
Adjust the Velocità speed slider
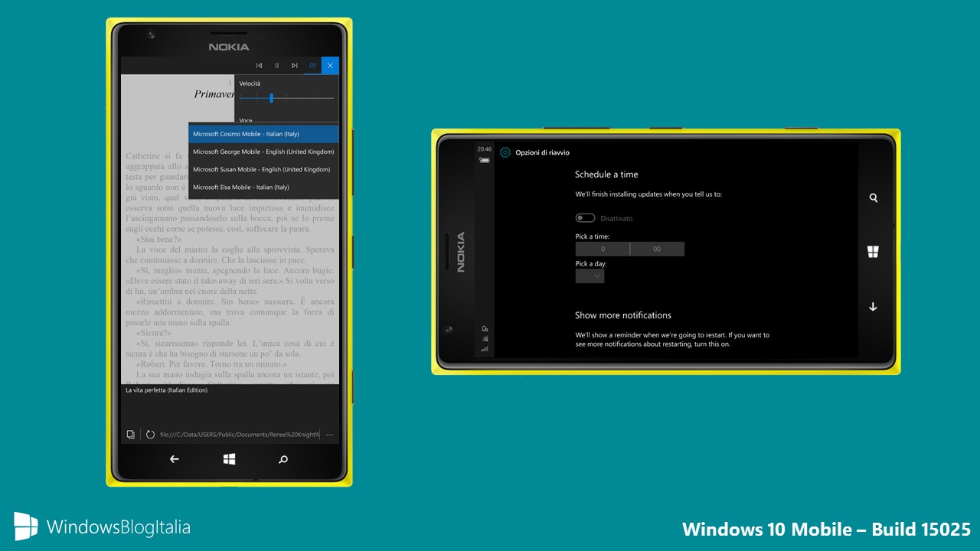coord(286,98)
